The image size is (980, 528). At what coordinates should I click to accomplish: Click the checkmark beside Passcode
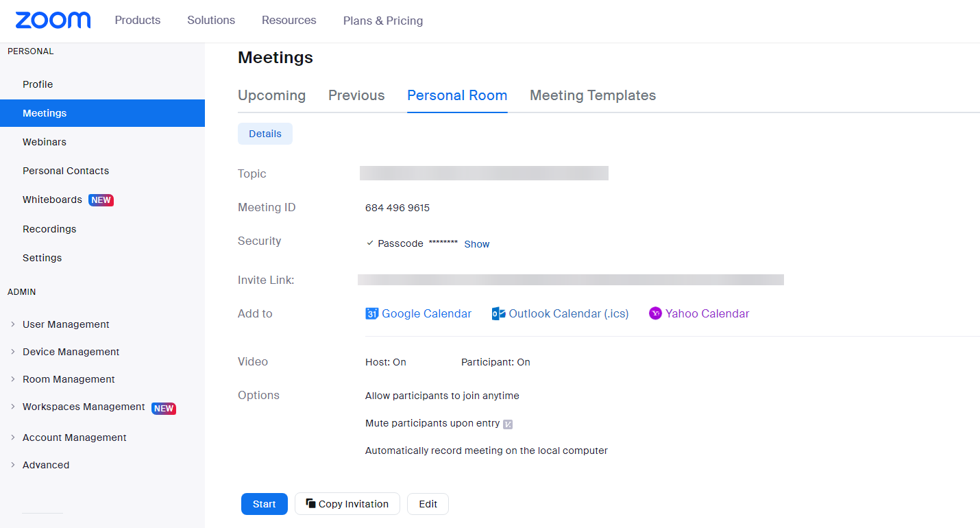point(370,243)
